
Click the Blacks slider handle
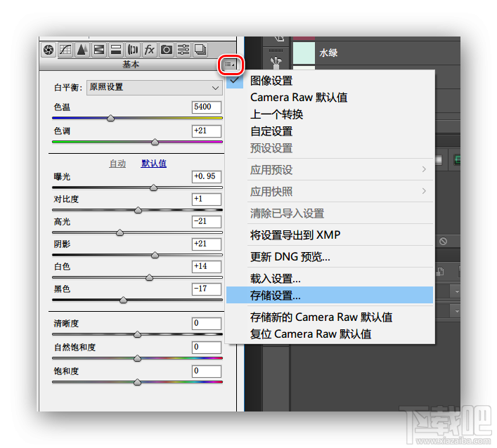click(123, 300)
